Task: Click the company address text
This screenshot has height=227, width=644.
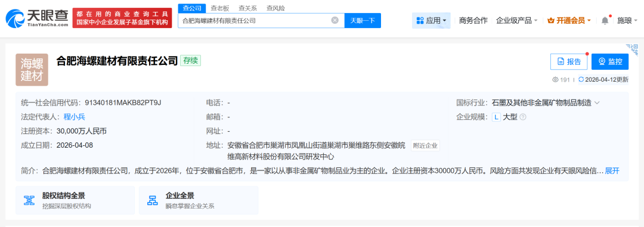Action: tap(316, 151)
